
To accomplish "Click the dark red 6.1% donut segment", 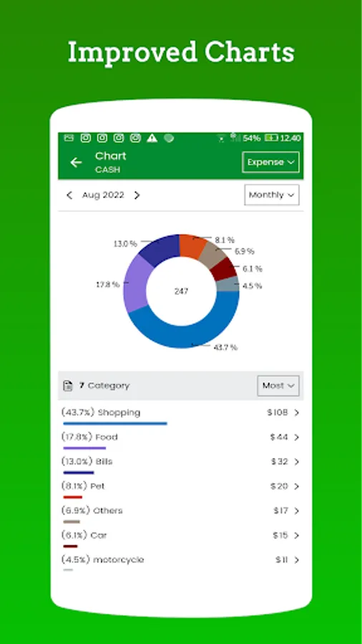I will click(x=224, y=270).
